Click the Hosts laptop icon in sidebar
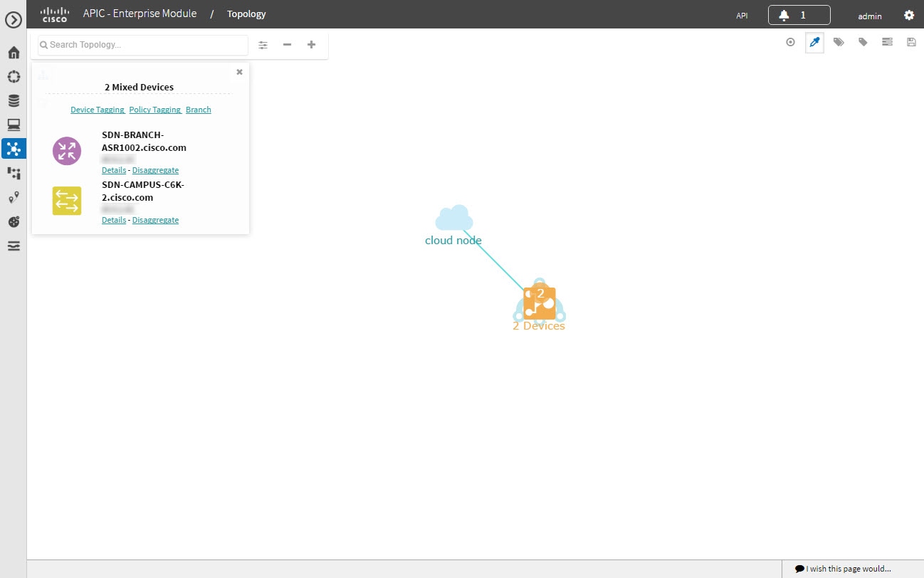This screenshot has height=578, width=924. coord(14,124)
